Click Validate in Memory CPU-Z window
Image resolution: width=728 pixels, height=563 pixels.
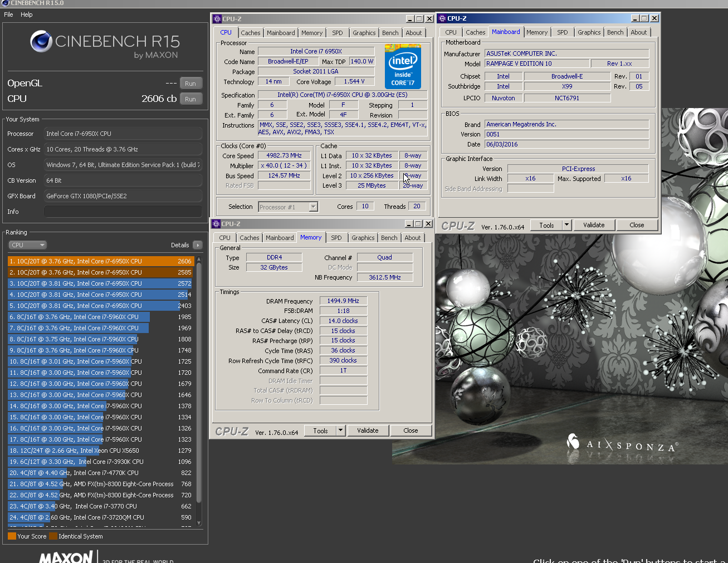click(x=368, y=430)
